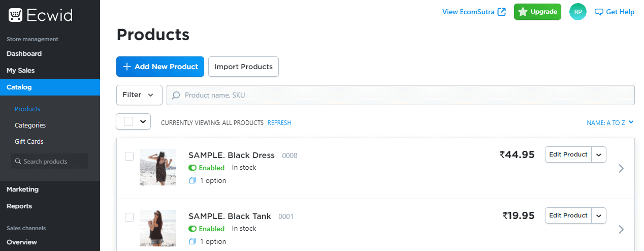Image resolution: width=644 pixels, height=251 pixels.
Task: Check the SAMPLE. Black Dress checkbox
Action: point(129,156)
